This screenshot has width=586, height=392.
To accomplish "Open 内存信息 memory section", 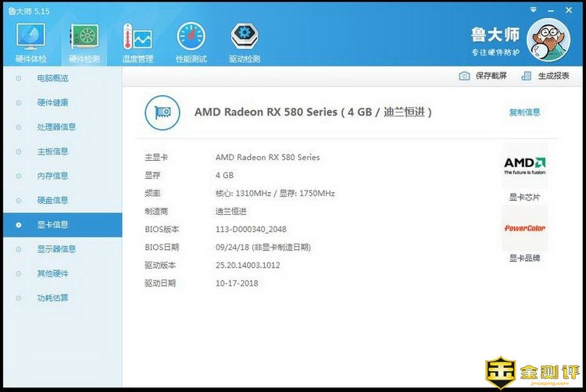I will tap(52, 176).
